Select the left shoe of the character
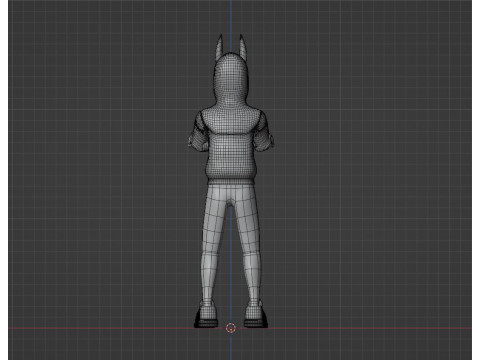The width and height of the screenshot is (480, 360). [x=205, y=315]
